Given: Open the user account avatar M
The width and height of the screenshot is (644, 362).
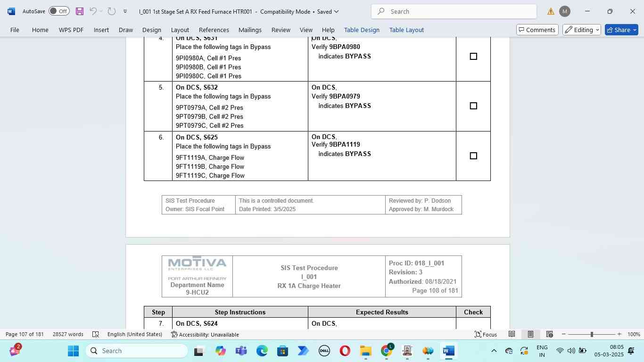Looking at the screenshot, I should [x=564, y=11].
